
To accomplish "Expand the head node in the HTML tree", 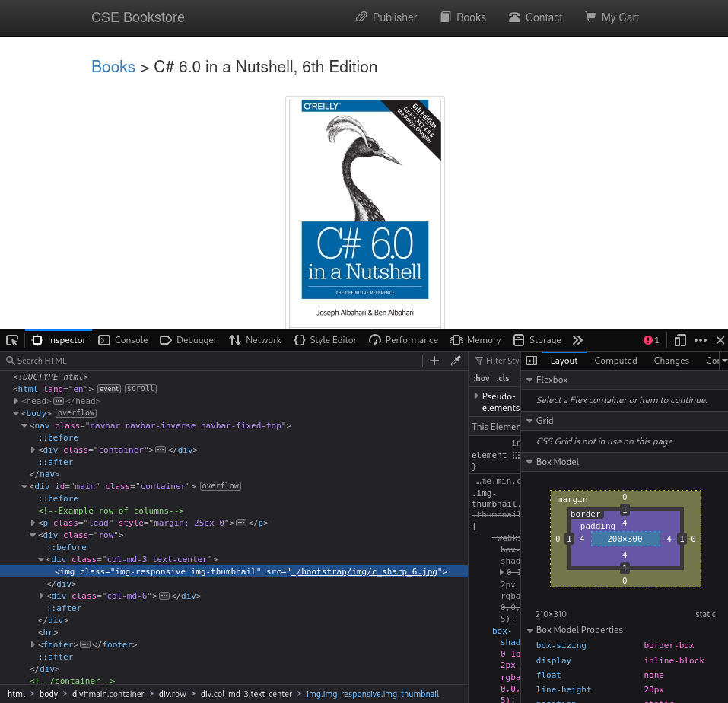I will pos(16,401).
